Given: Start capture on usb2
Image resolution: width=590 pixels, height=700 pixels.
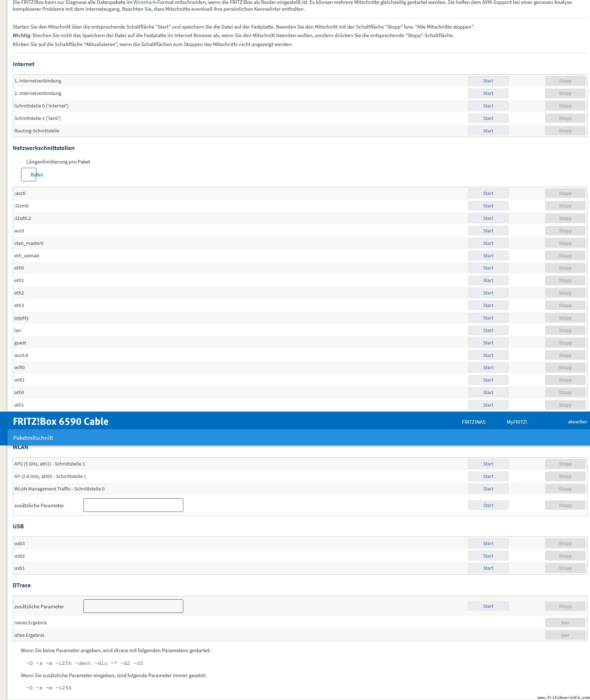Looking at the screenshot, I should click(488, 556).
